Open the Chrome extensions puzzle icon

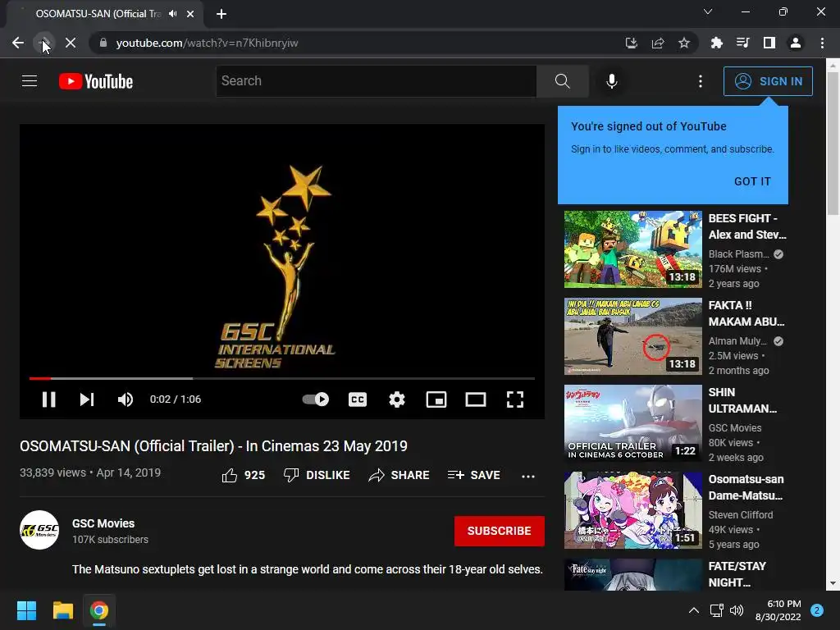716,43
